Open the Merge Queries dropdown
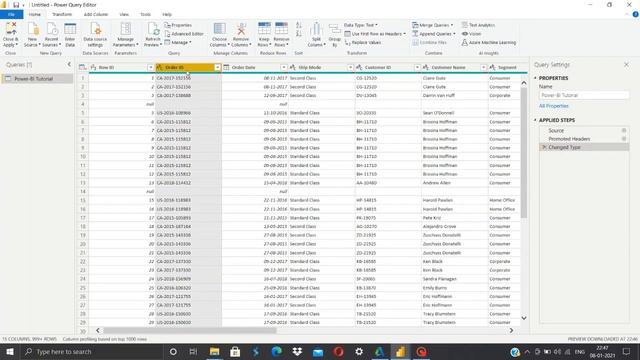This screenshot has width=640, height=360. pos(432,25)
